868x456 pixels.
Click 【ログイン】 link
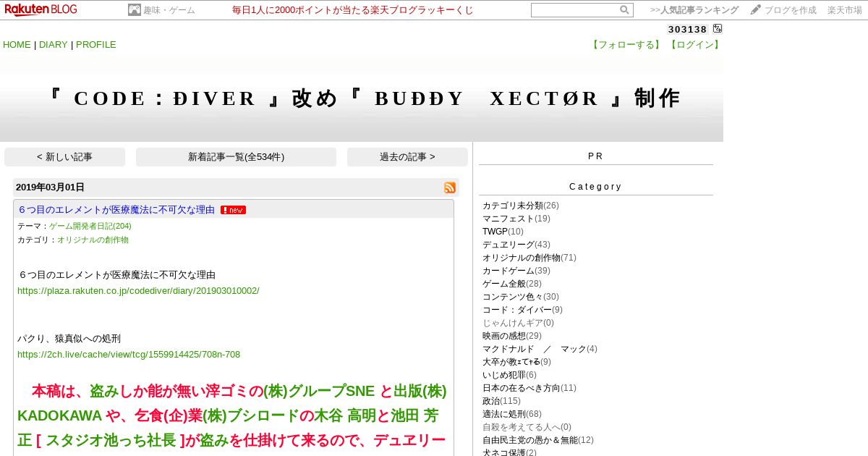(695, 45)
